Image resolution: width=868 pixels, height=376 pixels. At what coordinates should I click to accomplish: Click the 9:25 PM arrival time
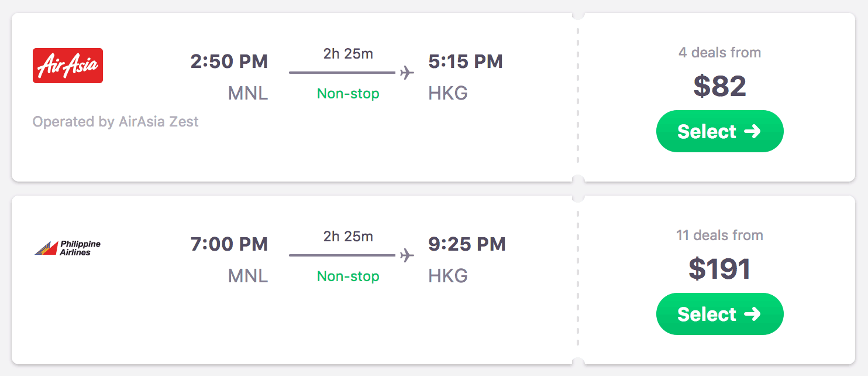(x=466, y=244)
